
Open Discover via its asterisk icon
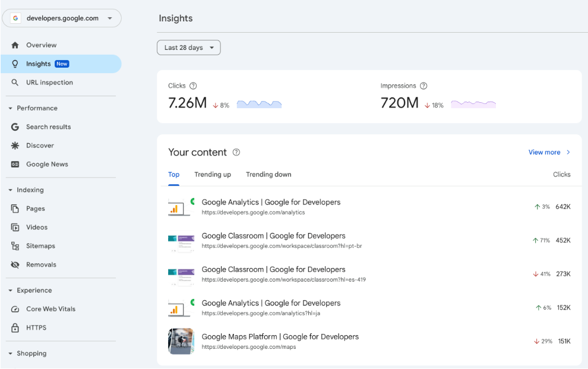point(15,146)
